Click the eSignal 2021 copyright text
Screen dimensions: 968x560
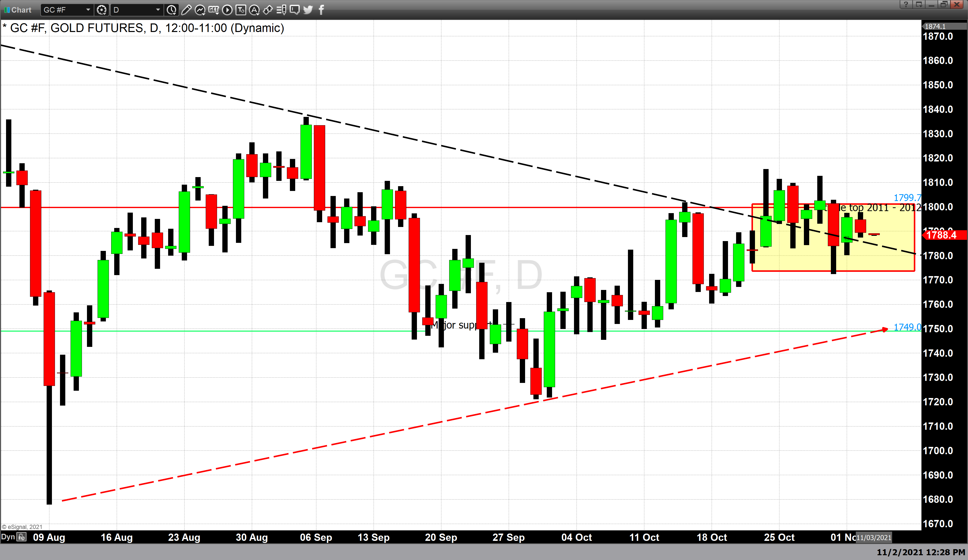[22, 527]
